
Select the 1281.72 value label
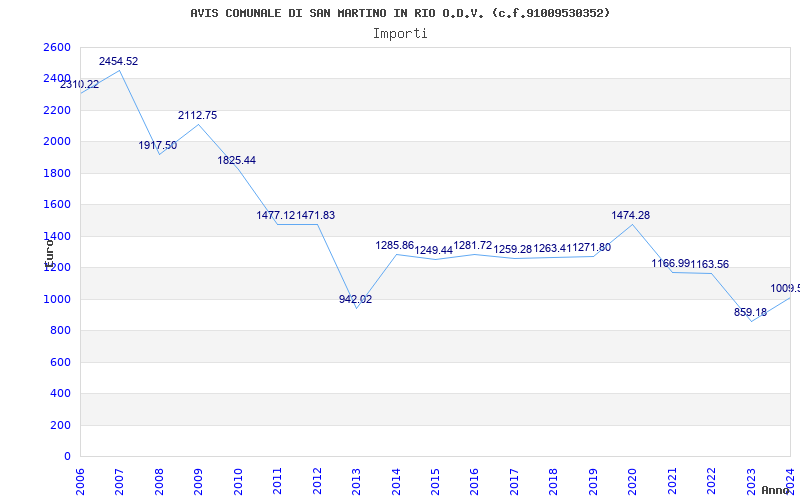(x=473, y=245)
